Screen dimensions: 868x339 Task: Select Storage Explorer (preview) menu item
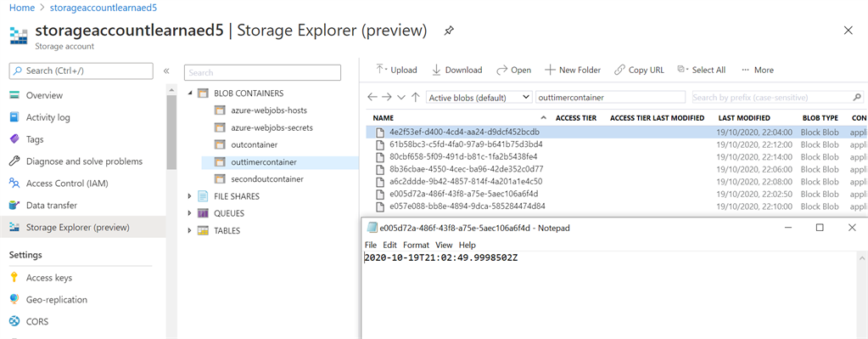point(83,227)
